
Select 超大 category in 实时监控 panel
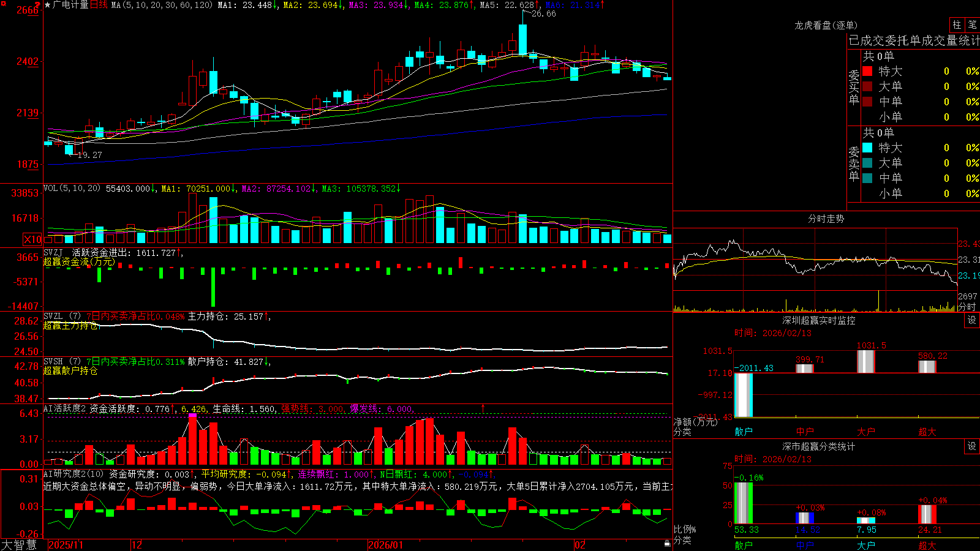coord(927,432)
